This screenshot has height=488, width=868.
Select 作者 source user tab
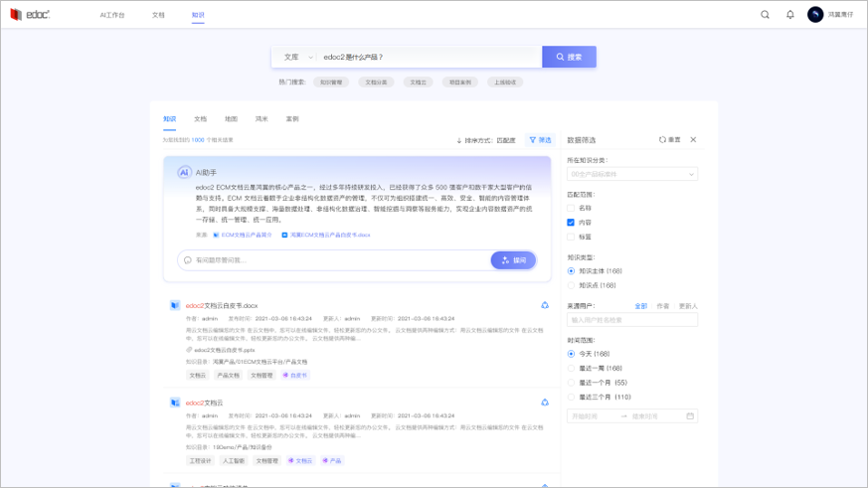click(662, 306)
